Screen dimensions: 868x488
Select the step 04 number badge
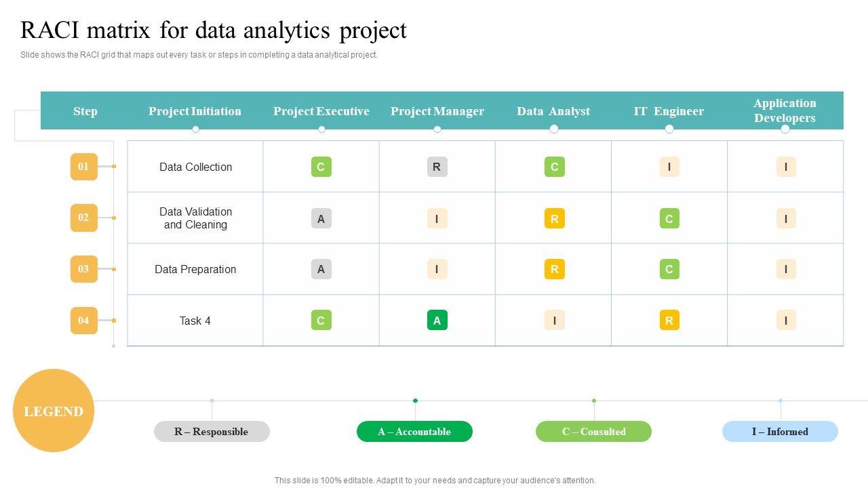(83, 321)
